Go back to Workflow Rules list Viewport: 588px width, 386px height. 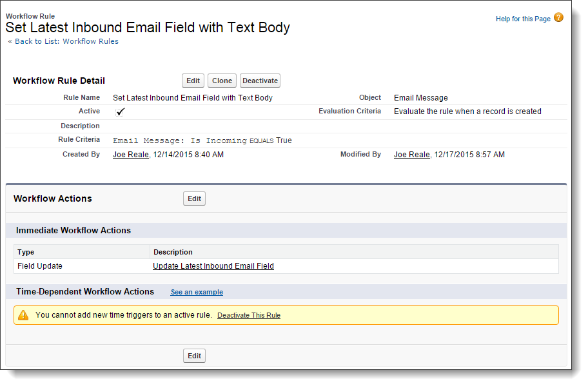(x=66, y=41)
